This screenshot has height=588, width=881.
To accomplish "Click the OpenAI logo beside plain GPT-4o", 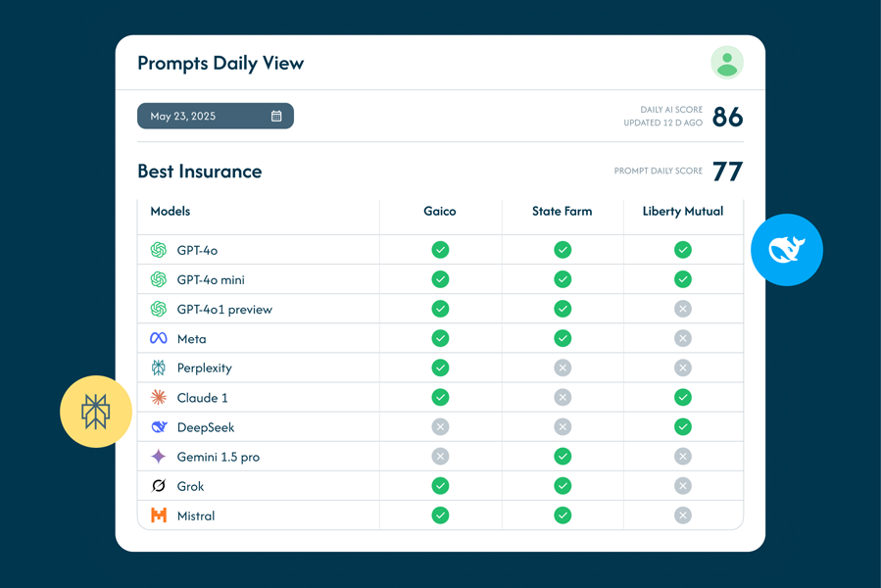I will pyautogui.click(x=159, y=250).
